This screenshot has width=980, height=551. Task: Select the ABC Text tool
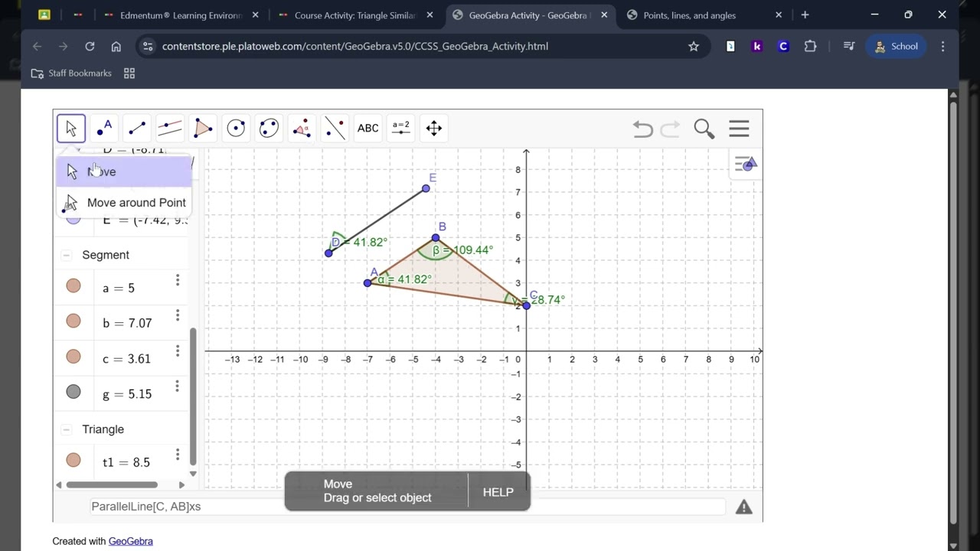tap(368, 129)
